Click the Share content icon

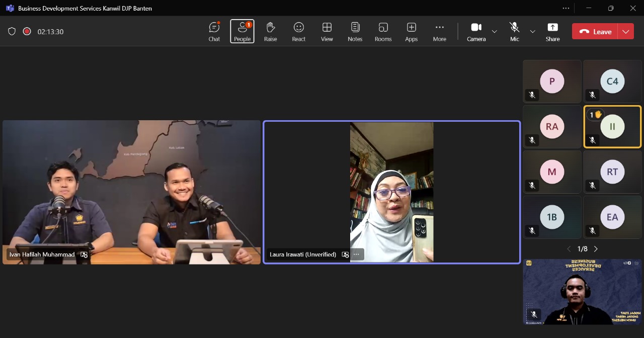pos(552,31)
